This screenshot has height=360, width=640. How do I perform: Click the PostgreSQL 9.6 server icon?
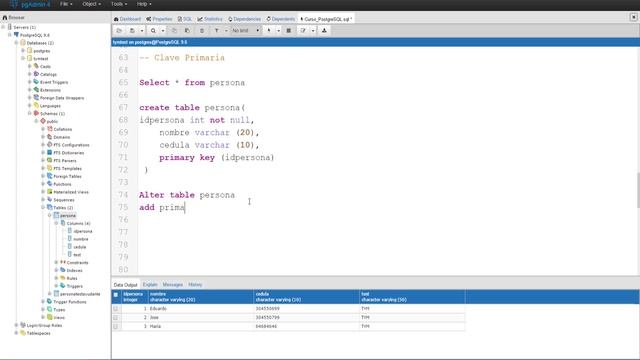(16, 35)
